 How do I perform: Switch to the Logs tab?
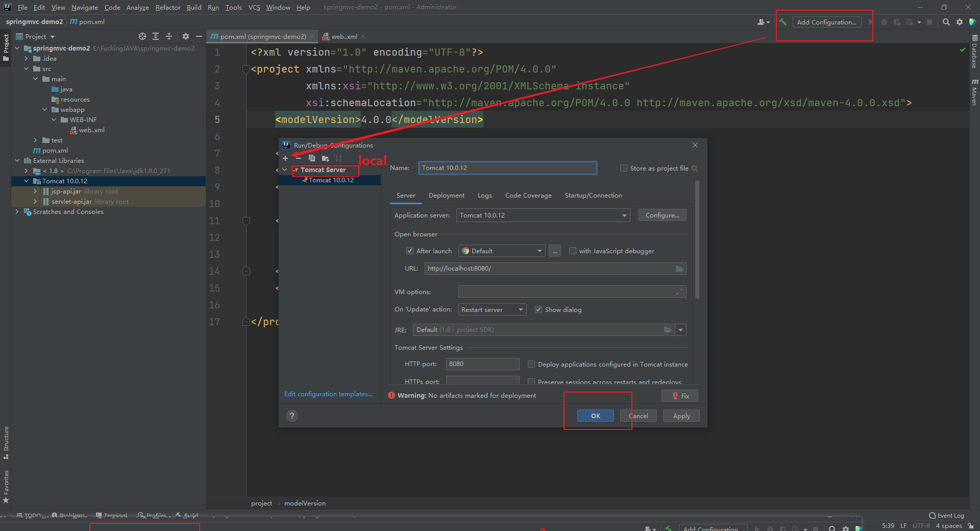click(x=485, y=196)
